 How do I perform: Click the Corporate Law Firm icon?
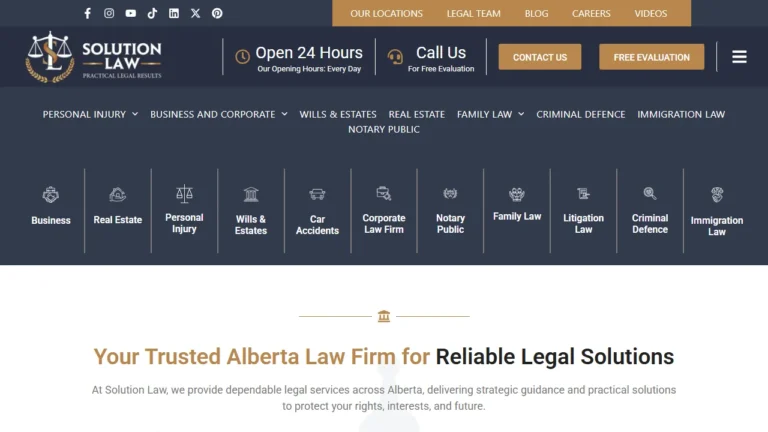pyautogui.click(x=384, y=193)
